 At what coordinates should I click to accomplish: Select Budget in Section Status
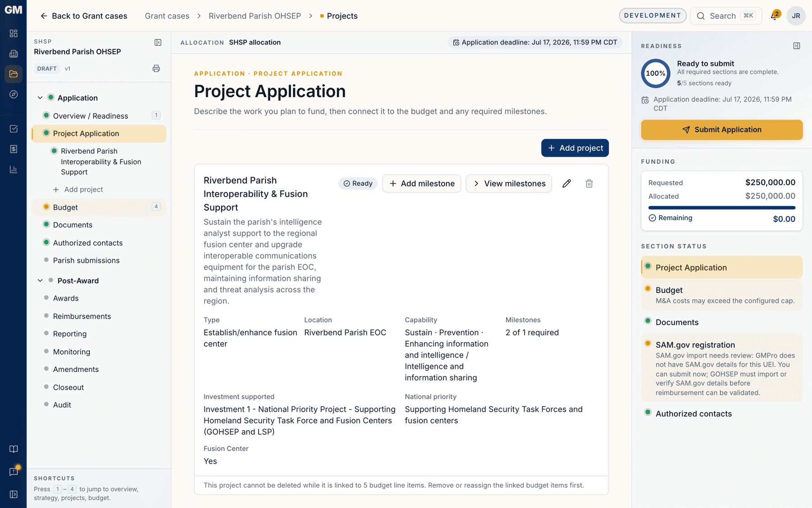coord(722,295)
